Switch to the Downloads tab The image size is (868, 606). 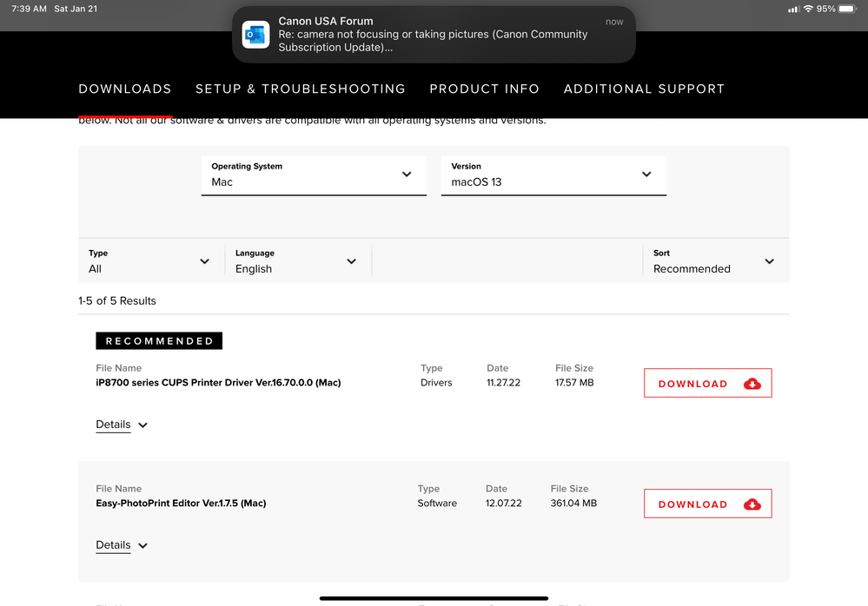click(x=125, y=89)
